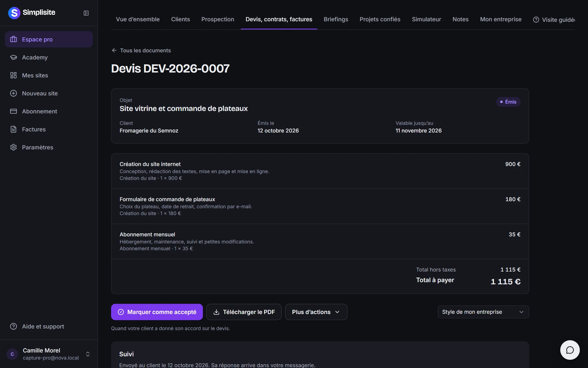This screenshot has height=368, width=588.
Task: Click the Total à payer amount
Action: pyautogui.click(x=506, y=282)
